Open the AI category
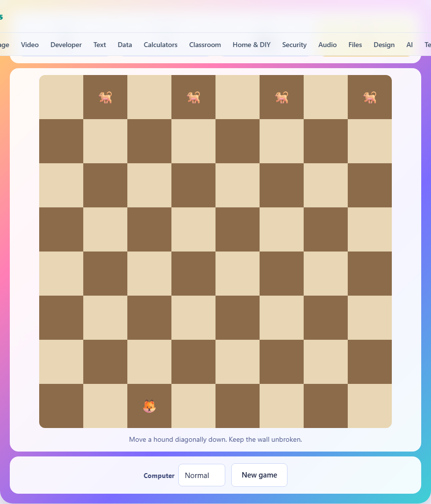This screenshot has height=504, width=431. click(409, 45)
